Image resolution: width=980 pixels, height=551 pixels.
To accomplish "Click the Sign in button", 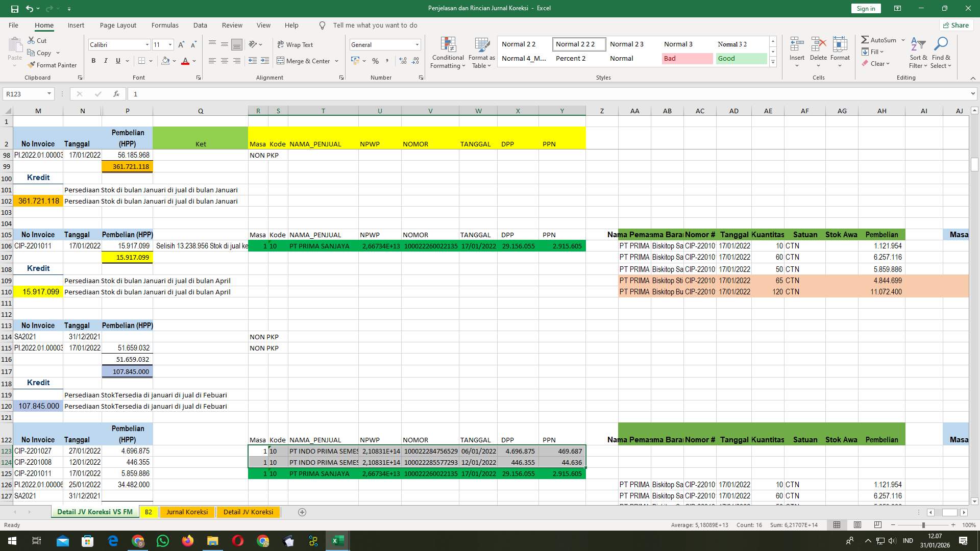I will [x=865, y=8].
